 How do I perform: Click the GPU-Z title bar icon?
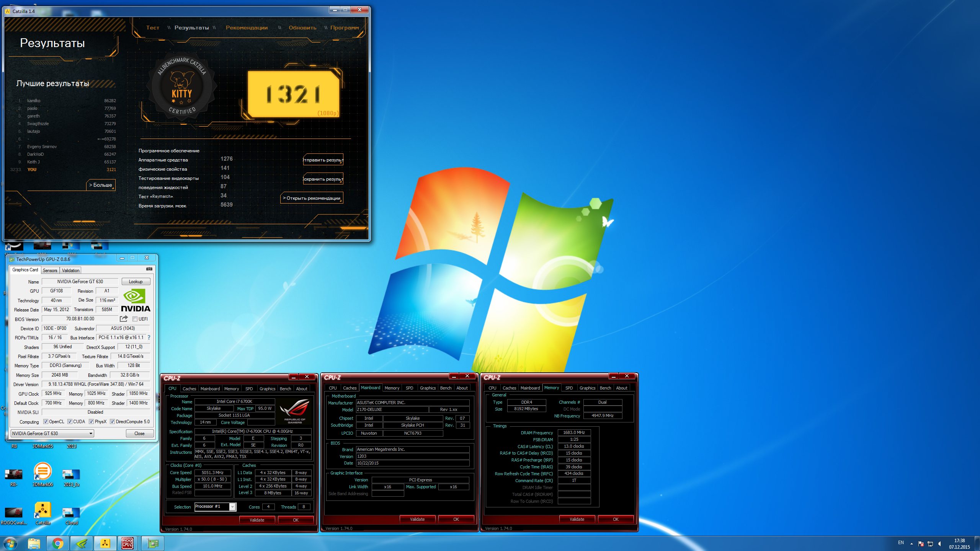(x=11, y=259)
